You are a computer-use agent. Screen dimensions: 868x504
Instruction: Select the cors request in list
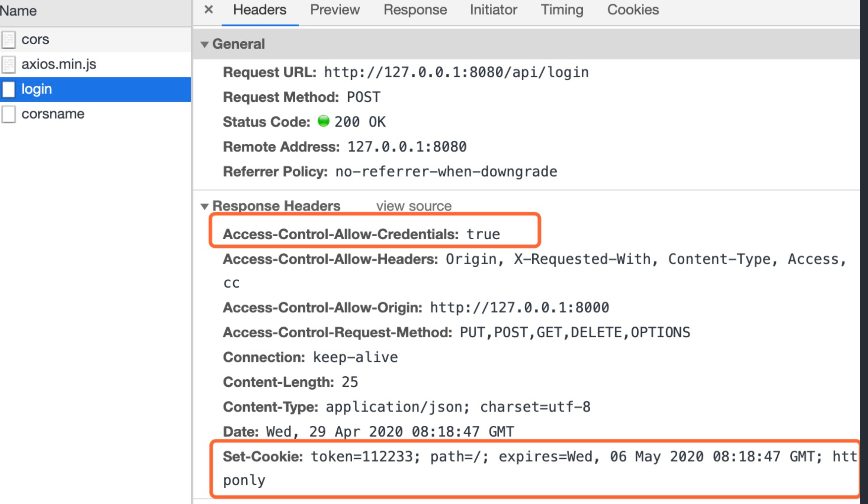tap(35, 40)
